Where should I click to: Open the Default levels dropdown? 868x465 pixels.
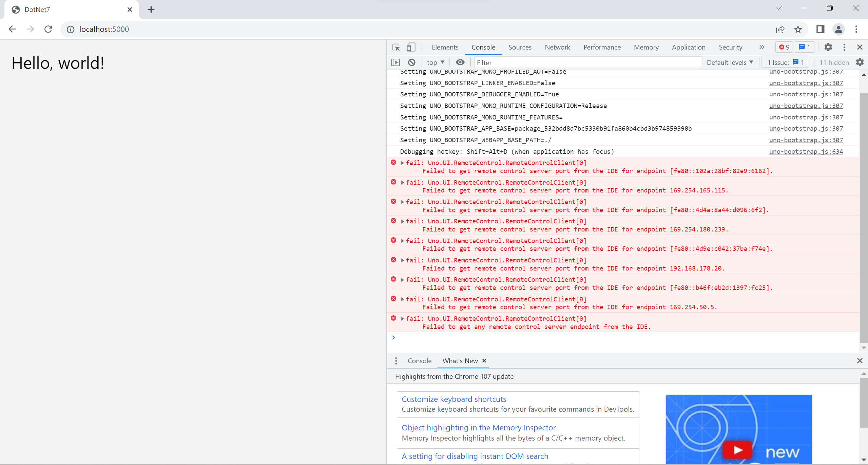[730, 62]
